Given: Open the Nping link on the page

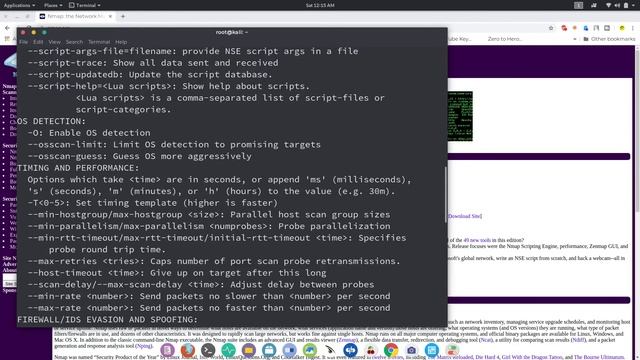Looking at the screenshot, I should click(143, 346).
